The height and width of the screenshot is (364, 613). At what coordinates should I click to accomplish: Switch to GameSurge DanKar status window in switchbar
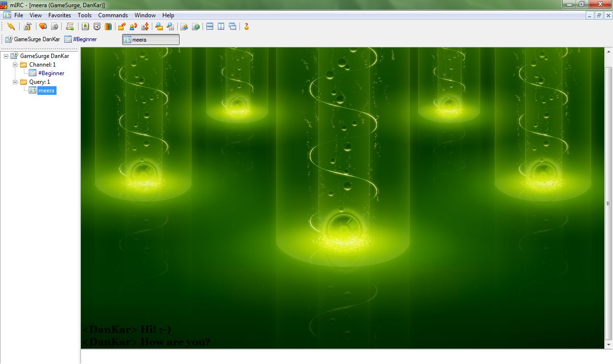tap(33, 39)
